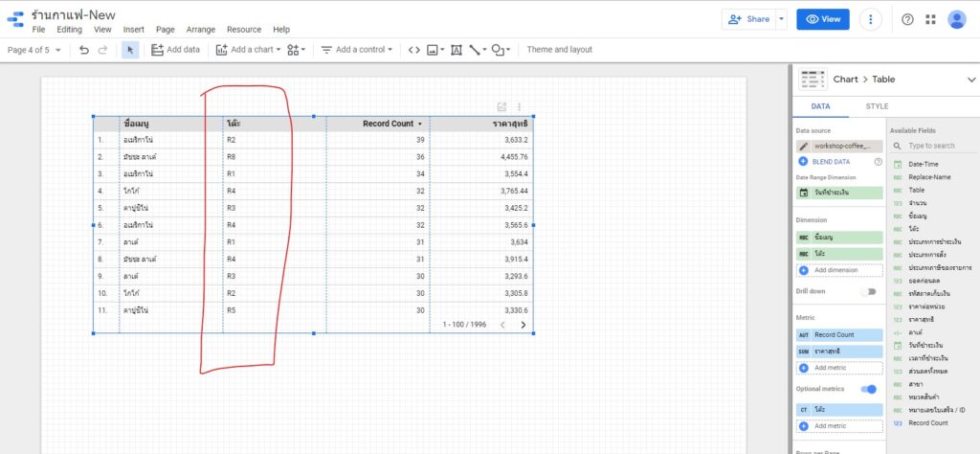Click Add data in the toolbar

click(176, 50)
